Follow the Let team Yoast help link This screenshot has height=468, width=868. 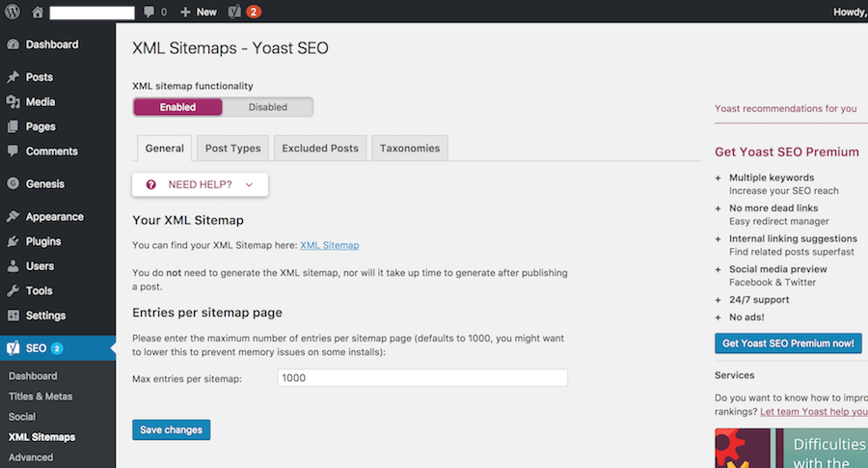pos(814,411)
